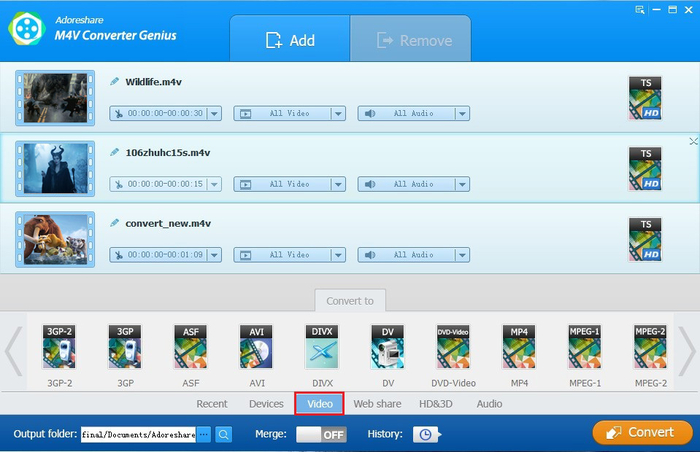Select the 3GP format icon
Image resolution: width=700 pixels, height=452 pixels.
coord(125,347)
